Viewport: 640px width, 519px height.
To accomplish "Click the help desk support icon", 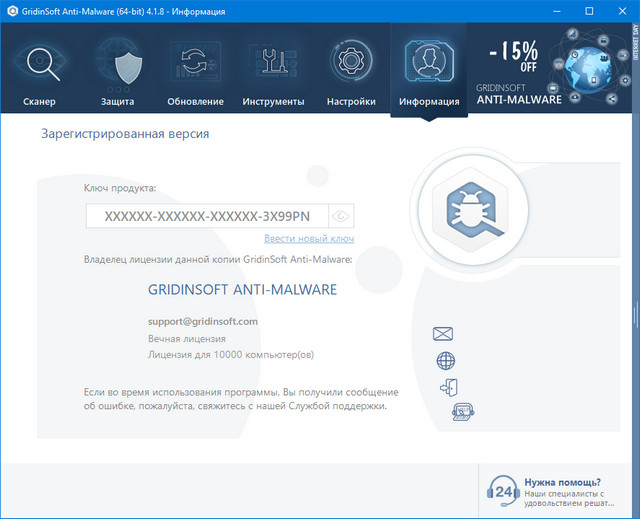I will pyautogui.click(x=463, y=411).
